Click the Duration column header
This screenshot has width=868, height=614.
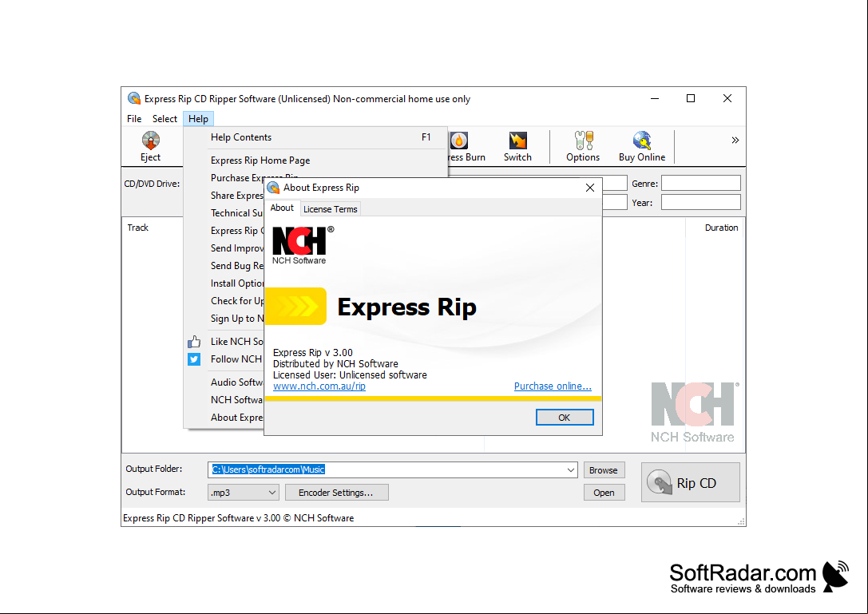coord(721,228)
